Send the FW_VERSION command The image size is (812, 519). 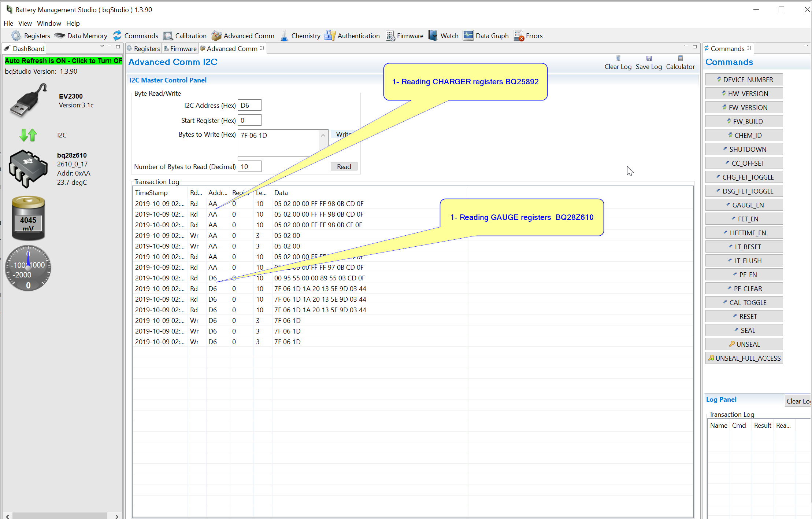click(x=744, y=107)
